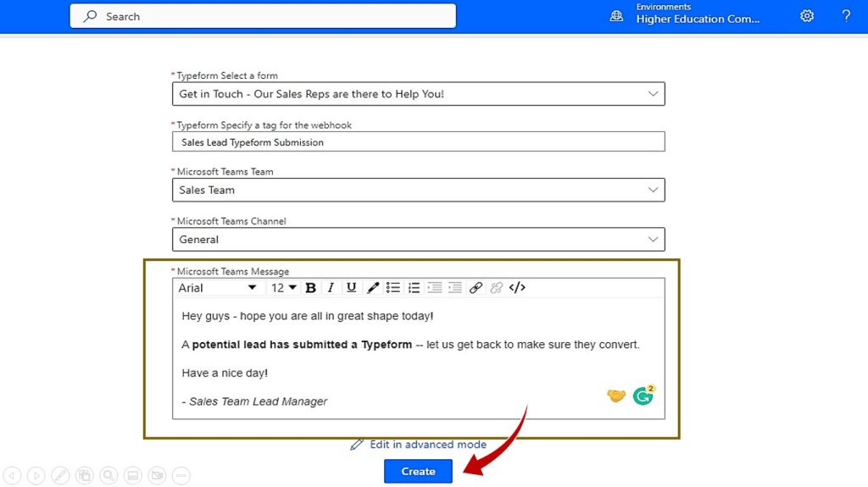Focus the Search box
Viewport: 868px width, 487px height.
[x=263, y=16]
